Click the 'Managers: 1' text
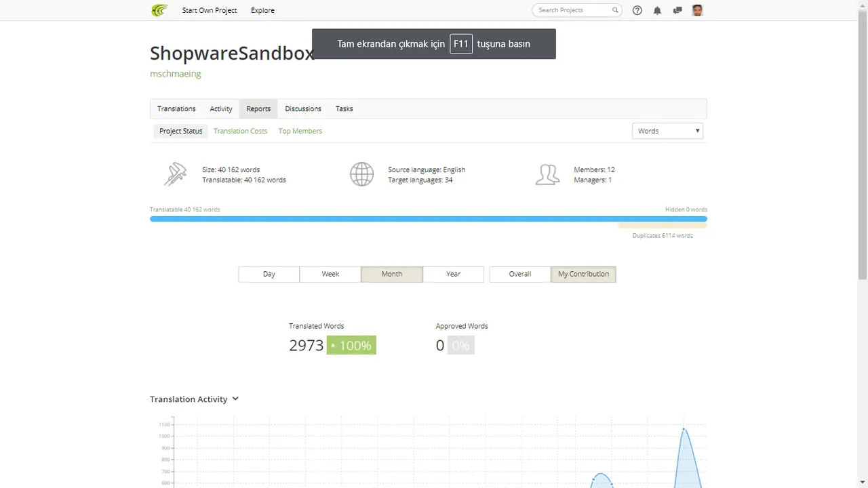Image resolution: width=868 pixels, height=488 pixels. pyautogui.click(x=593, y=180)
